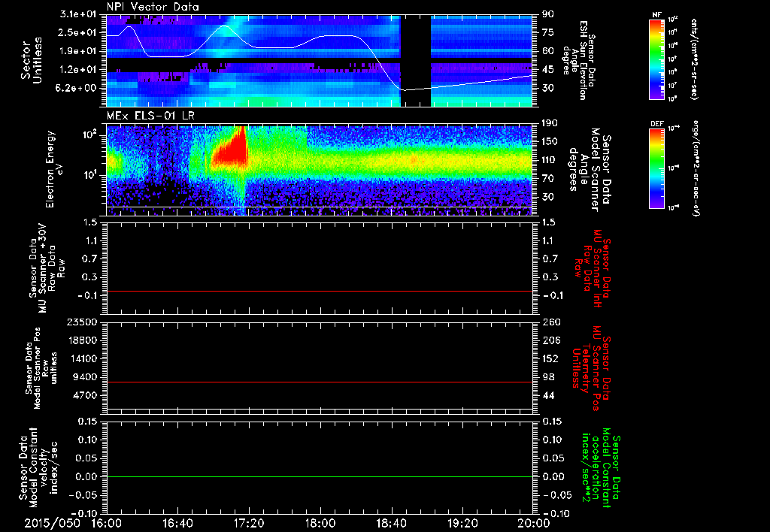Click the 16:40 time axis label
The height and width of the screenshot is (532, 770).
[x=177, y=523]
